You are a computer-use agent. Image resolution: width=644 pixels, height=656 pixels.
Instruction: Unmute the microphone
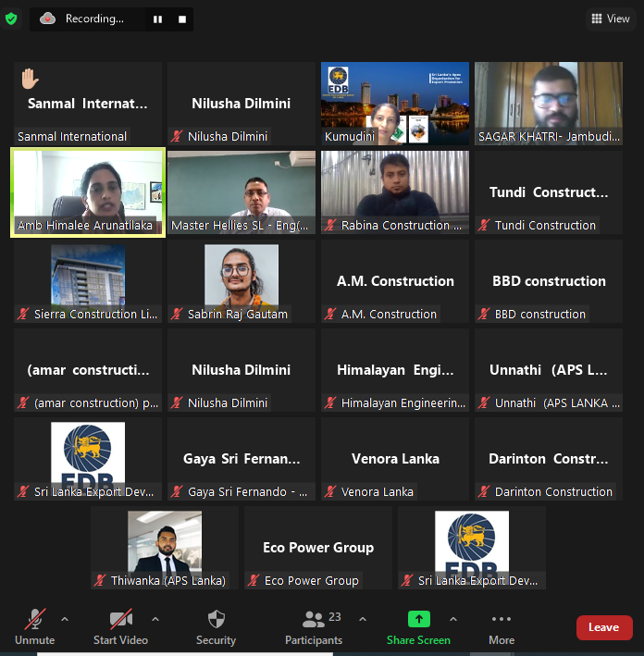tap(35, 626)
